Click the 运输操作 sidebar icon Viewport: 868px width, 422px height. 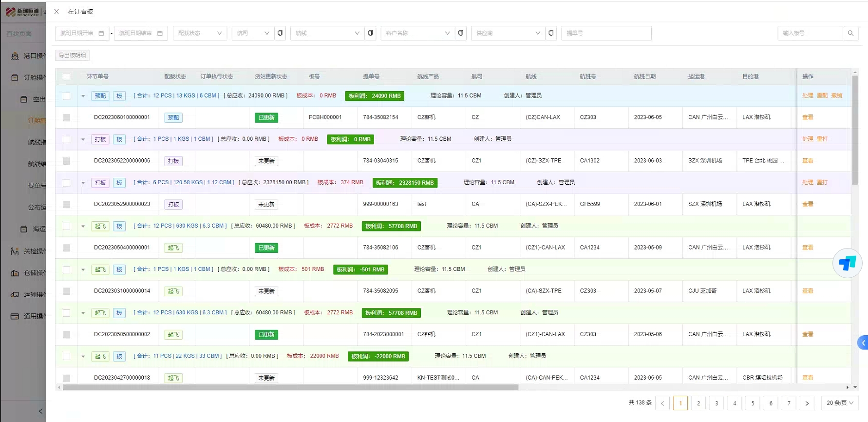click(15, 294)
